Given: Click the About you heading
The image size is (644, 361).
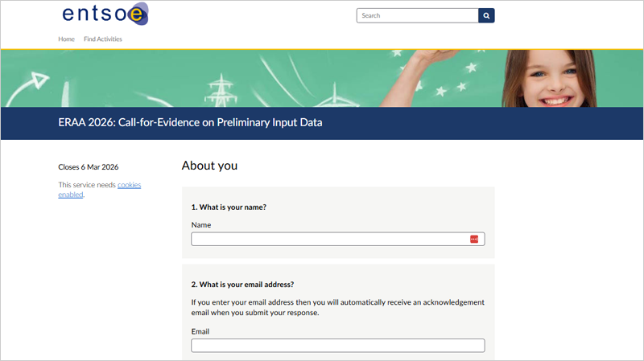Looking at the screenshot, I should (209, 166).
